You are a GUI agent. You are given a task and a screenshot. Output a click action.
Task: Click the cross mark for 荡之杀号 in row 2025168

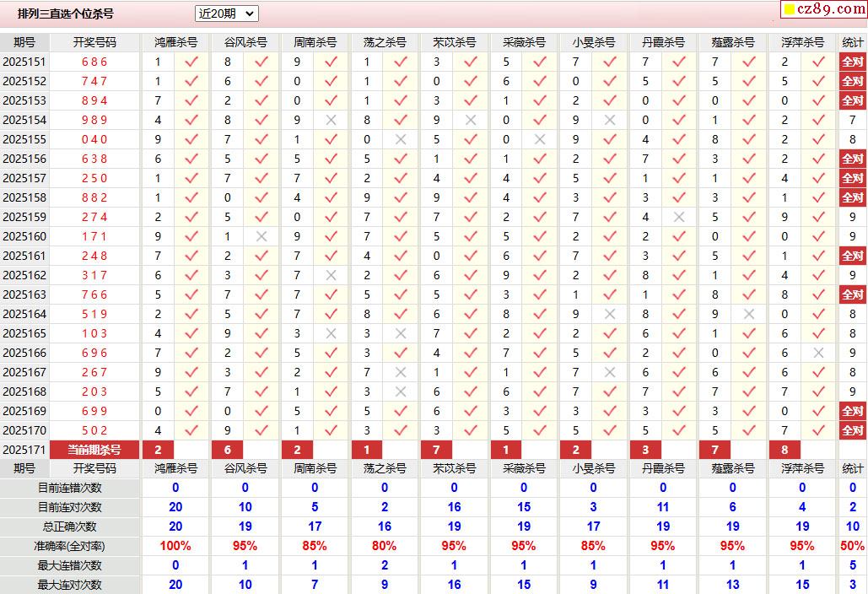click(x=401, y=391)
